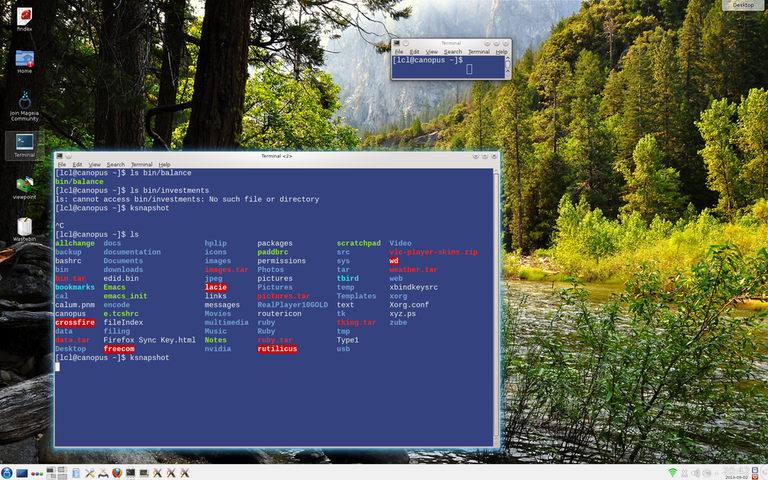Click 'Firefox Sync Key.html' in the listing
The width and height of the screenshot is (768, 480).
pyautogui.click(x=149, y=340)
